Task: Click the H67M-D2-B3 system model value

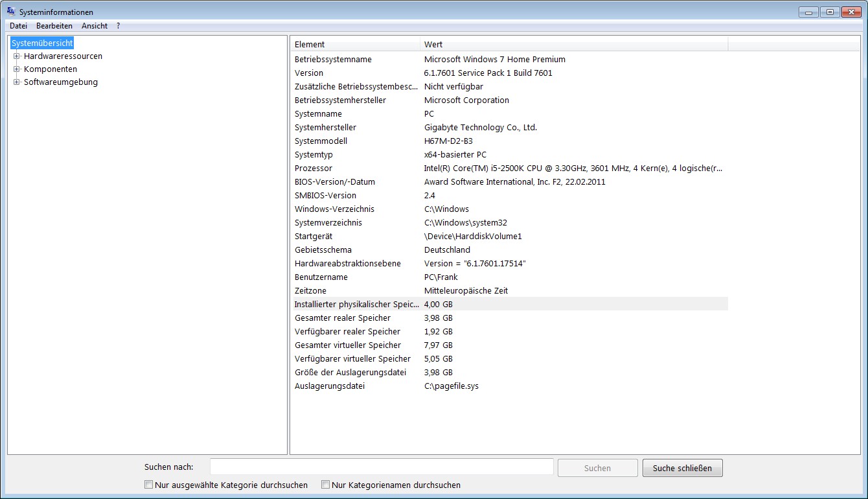Action: 448,141
